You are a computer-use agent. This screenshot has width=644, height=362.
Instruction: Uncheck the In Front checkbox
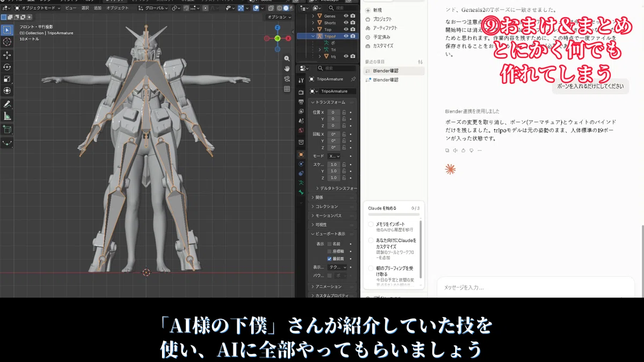(330, 258)
